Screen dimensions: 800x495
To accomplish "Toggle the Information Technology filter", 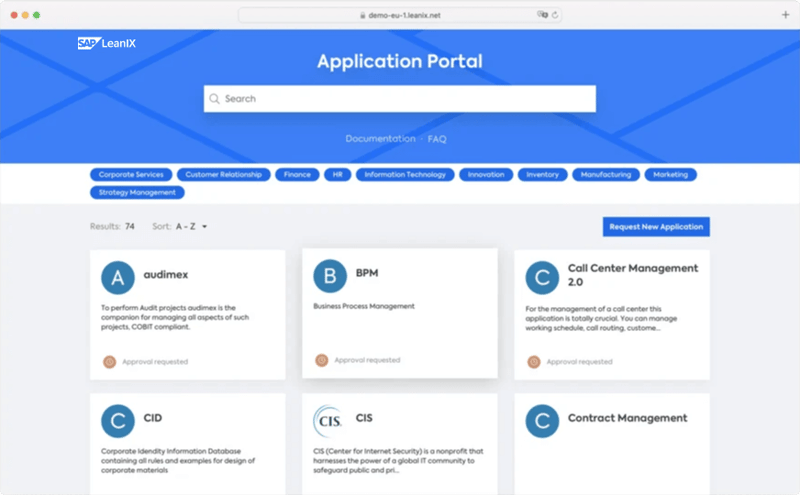I will 405,174.
